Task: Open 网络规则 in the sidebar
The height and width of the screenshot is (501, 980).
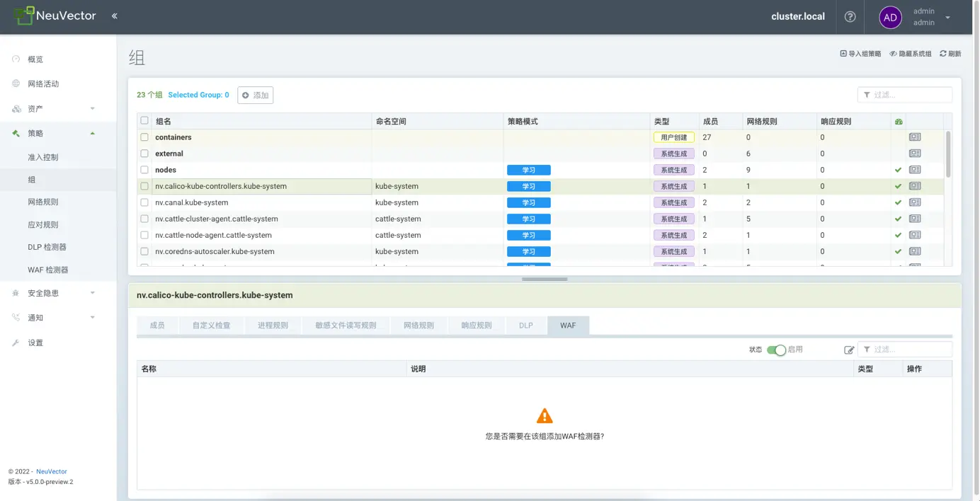Action: pyautogui.click(x=43, y=202)
